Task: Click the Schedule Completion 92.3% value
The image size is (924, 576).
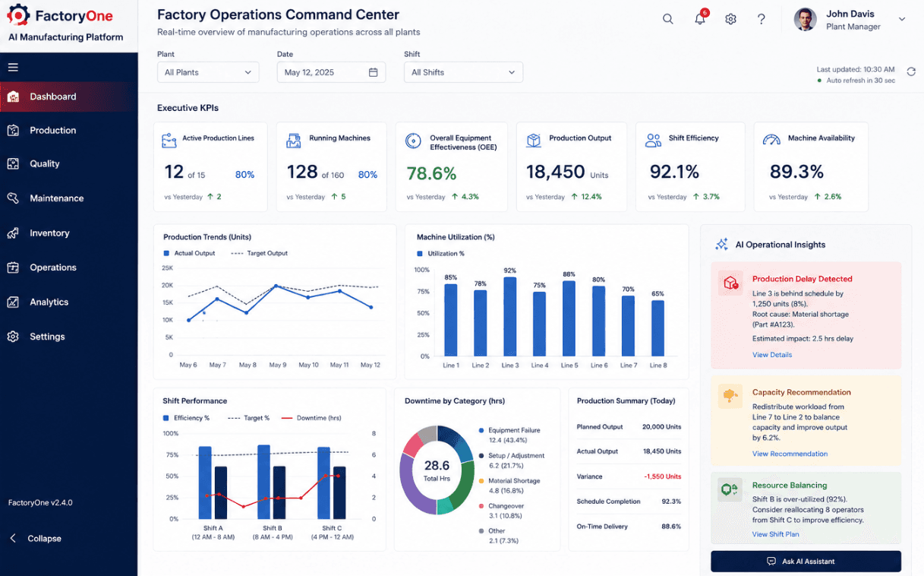Action: pyautogui.click(x=671, y=502)
